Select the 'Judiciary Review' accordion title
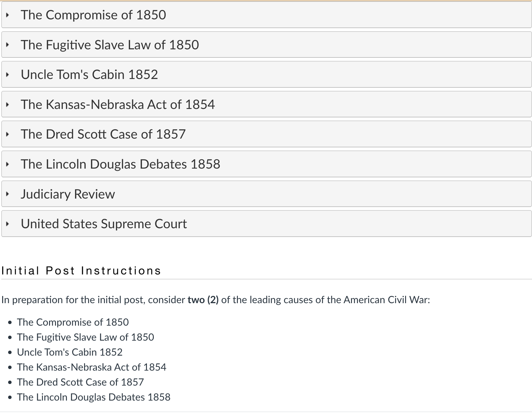 click(68, 194)
